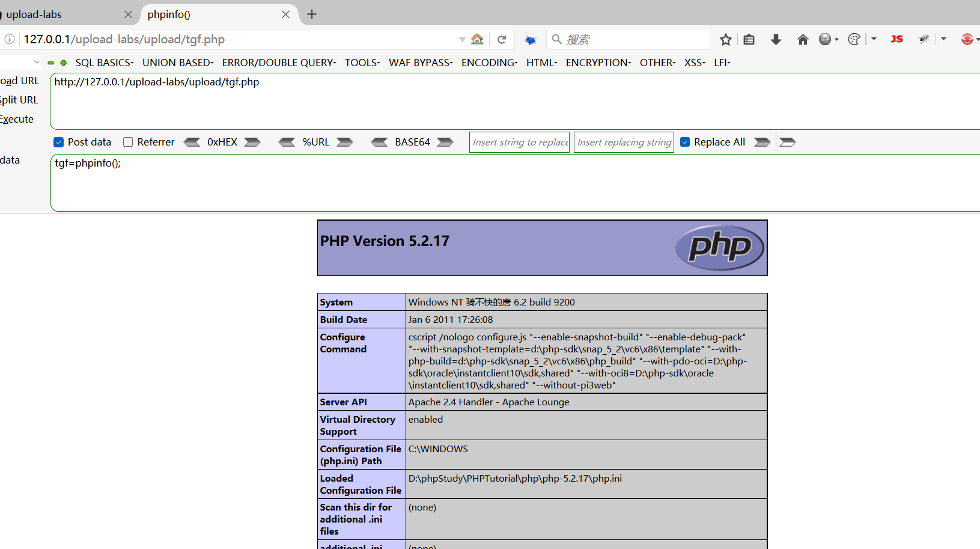Open a new tab with plus button
This screenshot has width=980, height=549.
click(311, 14)
